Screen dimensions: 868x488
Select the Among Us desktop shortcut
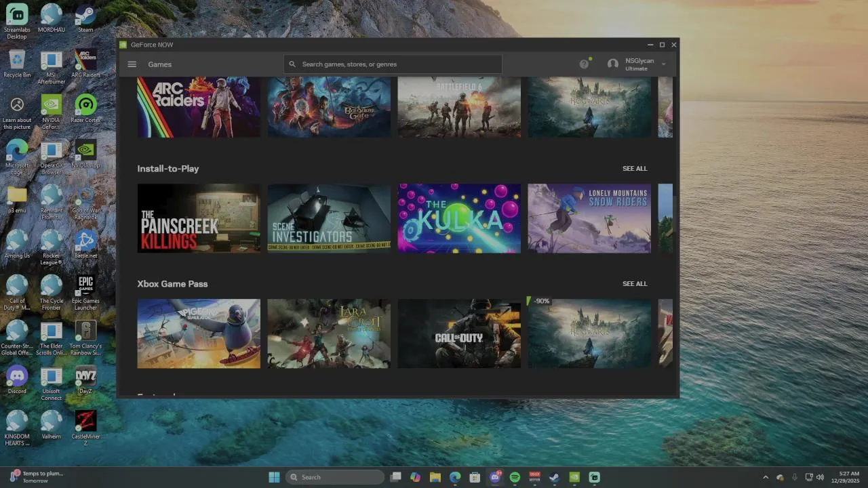pos(17,245)
